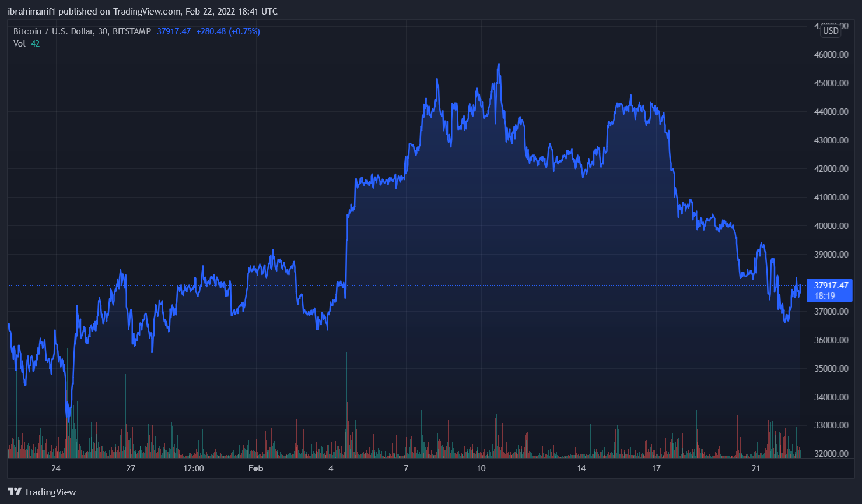Click the 10 date on time axis
Screen dimensions: 862x504
pyautogui.click(x=481, y=468)
